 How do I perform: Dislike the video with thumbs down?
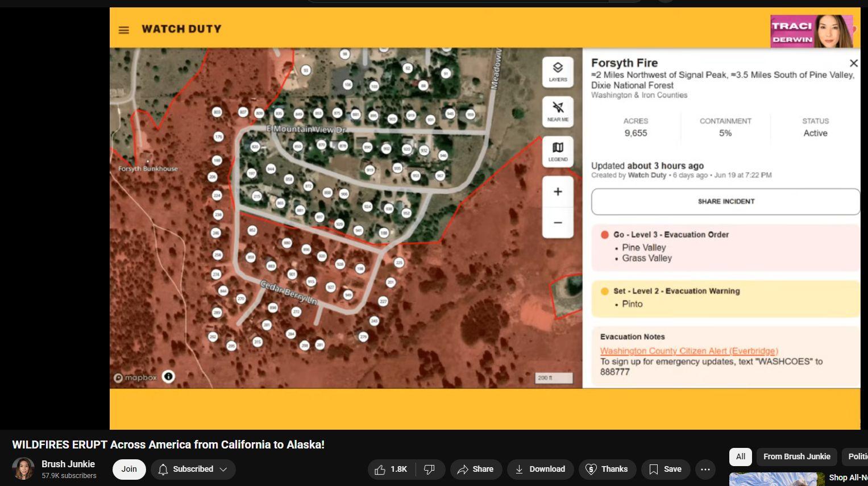pyautogui.click(x=430, y=469)
